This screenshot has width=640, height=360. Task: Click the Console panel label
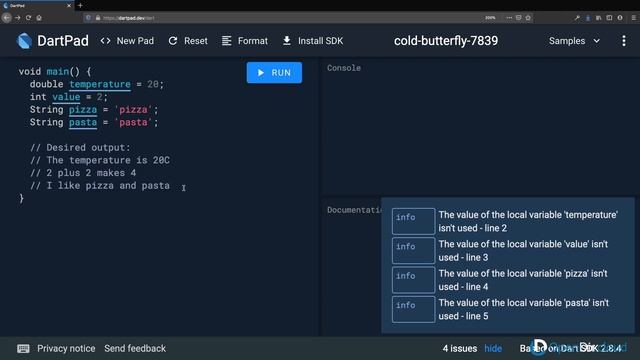coord(344,68)
